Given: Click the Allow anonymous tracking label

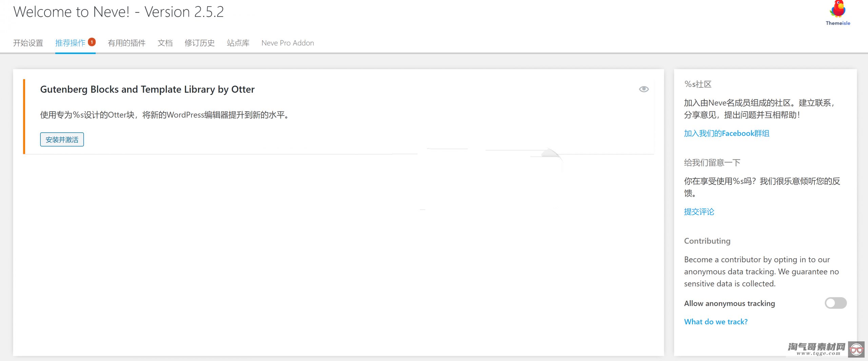Looking at the screenshot, I should tap(729, 303).
